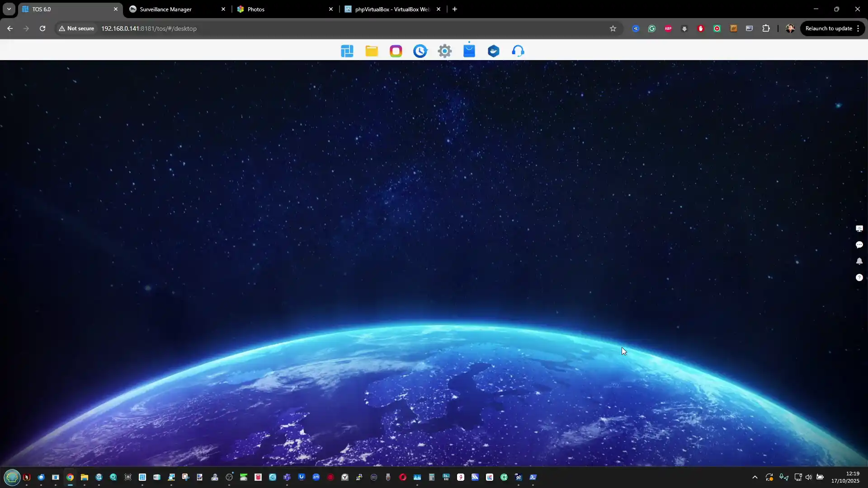This screenshot has height=488, width=868.
Task: Open the resource monitor widget icon
Action: [x=859, y=229]
